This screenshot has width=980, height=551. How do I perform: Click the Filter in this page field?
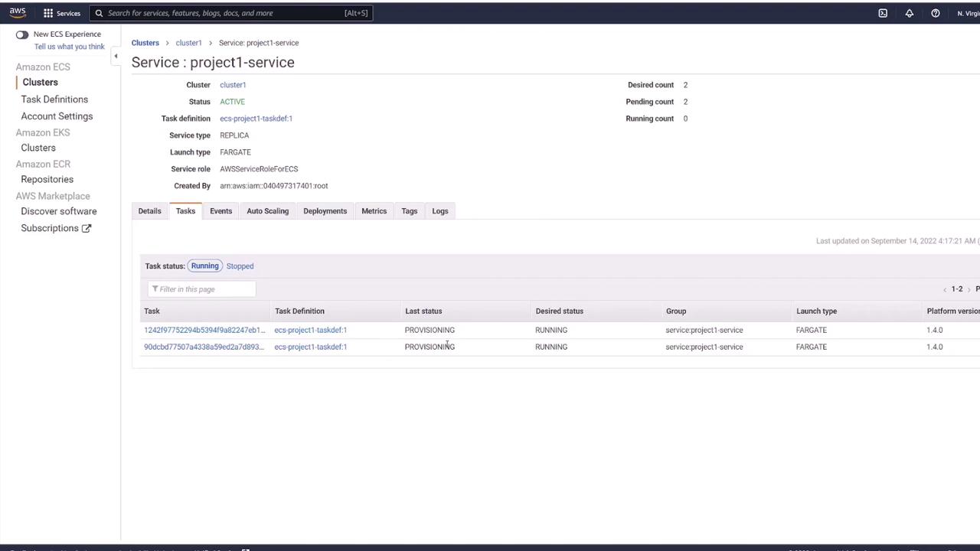click(x=202, y=289)
